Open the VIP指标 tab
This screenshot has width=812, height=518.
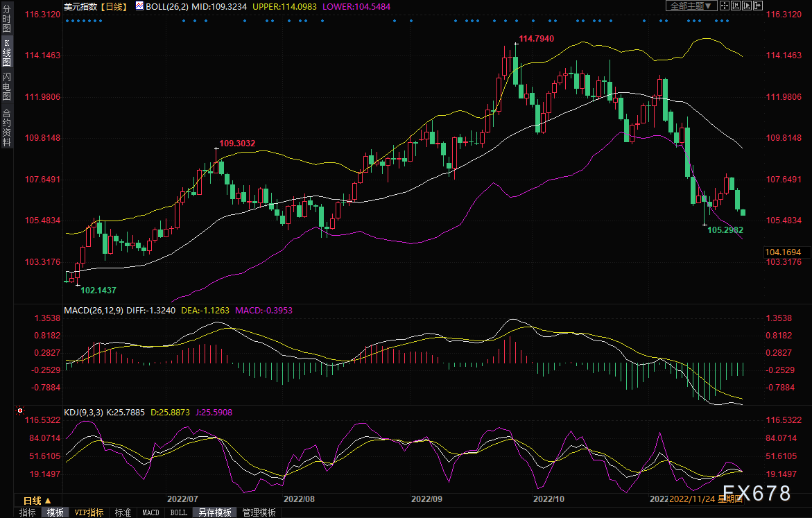89,513
